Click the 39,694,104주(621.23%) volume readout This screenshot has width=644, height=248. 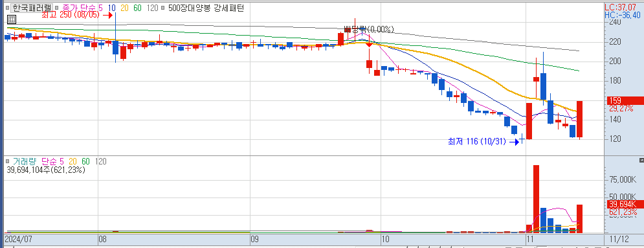coord(45,170)
